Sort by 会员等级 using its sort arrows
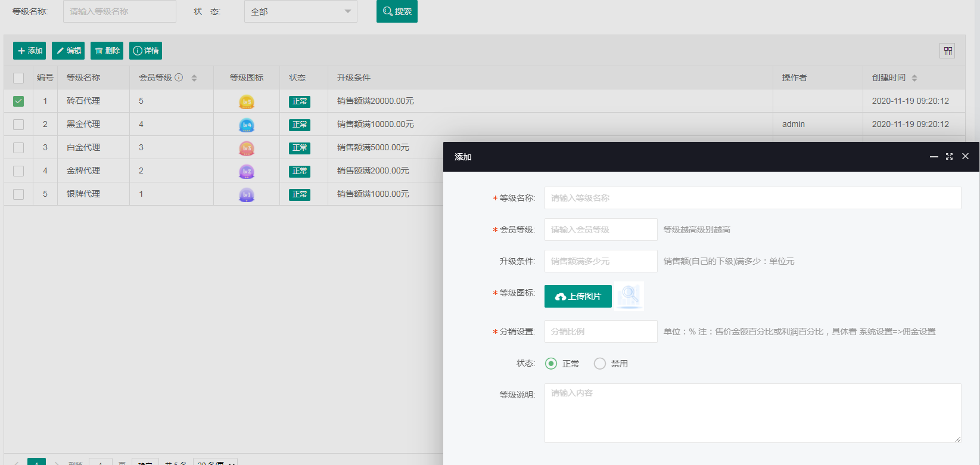The height and width of the screenshot is (465, 980). point(194,78)
